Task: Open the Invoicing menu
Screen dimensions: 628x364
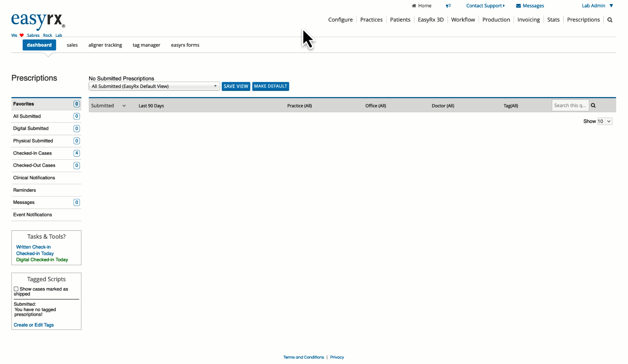Action: tap(529, 20)
